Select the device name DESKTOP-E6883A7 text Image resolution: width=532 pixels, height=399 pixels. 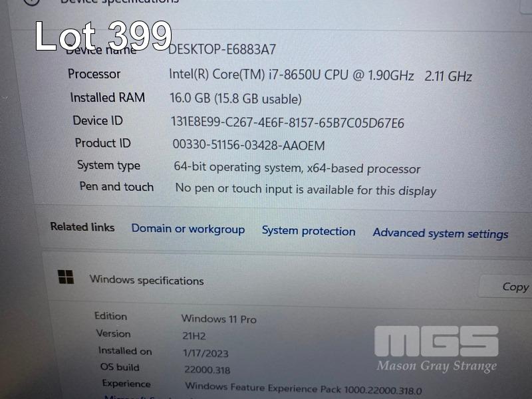click(222, 49)
